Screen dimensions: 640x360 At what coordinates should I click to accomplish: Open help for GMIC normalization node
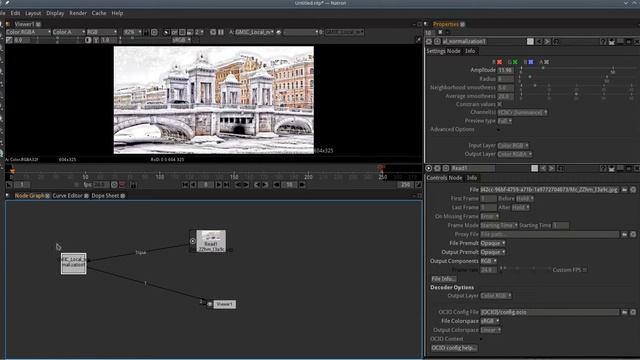(603, 42)
